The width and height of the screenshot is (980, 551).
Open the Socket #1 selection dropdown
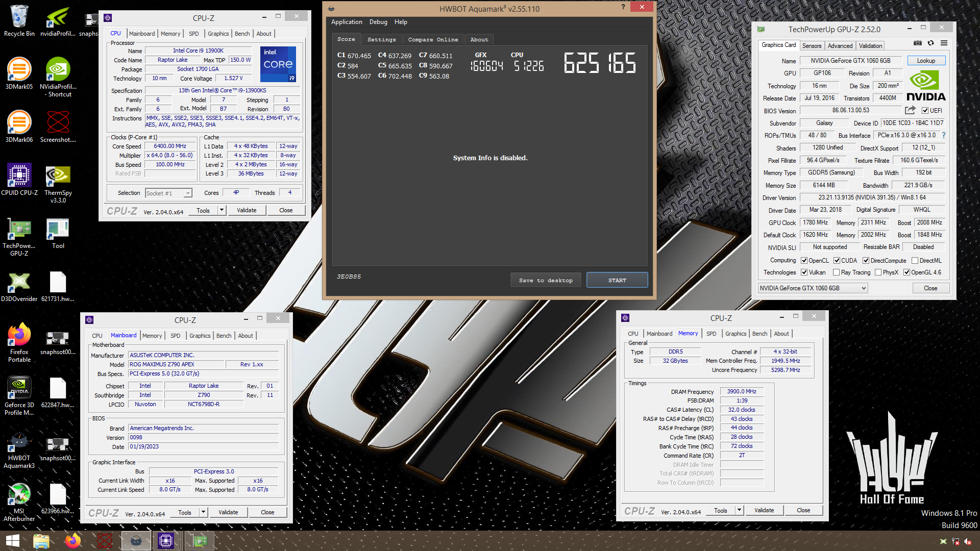pyautogui.click(x=168, y=193)
